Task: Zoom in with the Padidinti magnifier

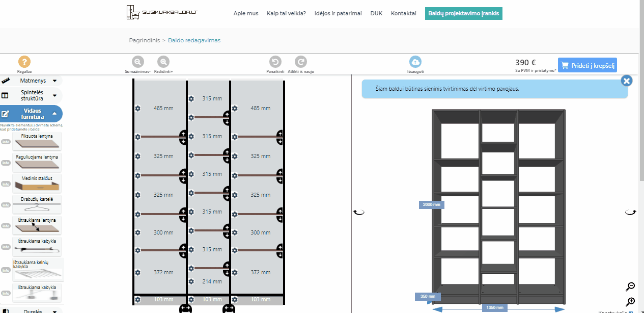Action: [163, 62]
